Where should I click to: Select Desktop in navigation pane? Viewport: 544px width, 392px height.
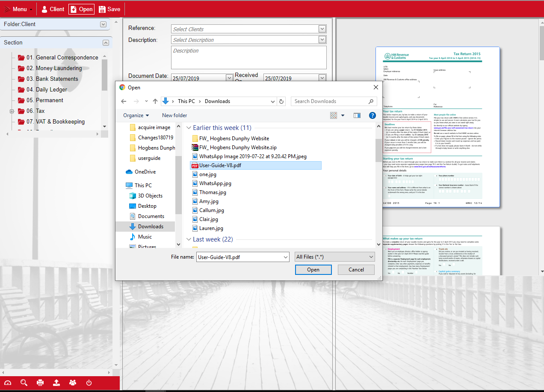point(143,206)
